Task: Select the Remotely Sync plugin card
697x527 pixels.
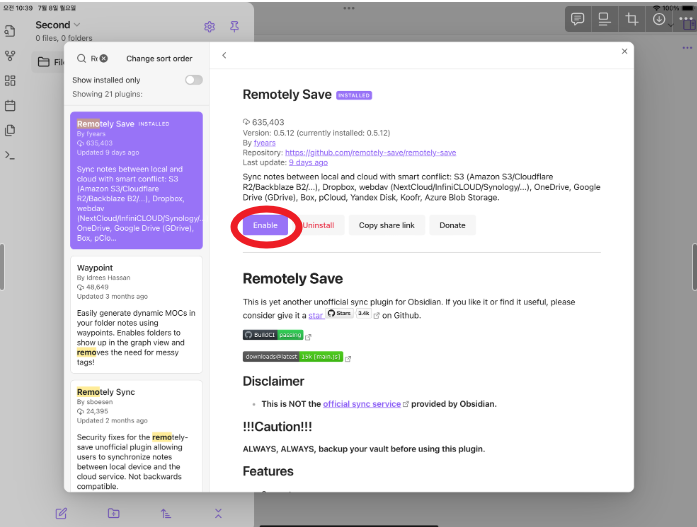Action: coord(136,436)
